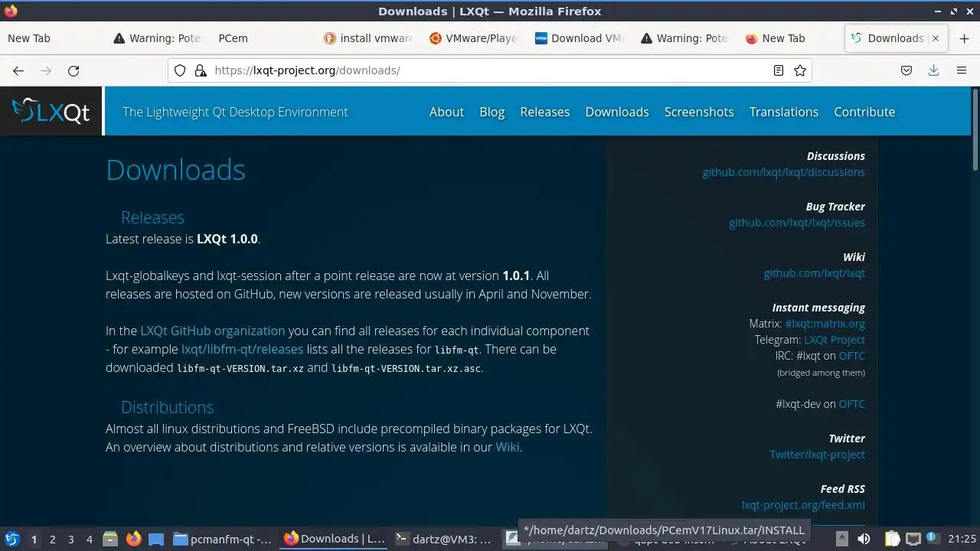Follow the LXQt GitHub organization link
Screen dimensions: 980x551
[213, 331]
